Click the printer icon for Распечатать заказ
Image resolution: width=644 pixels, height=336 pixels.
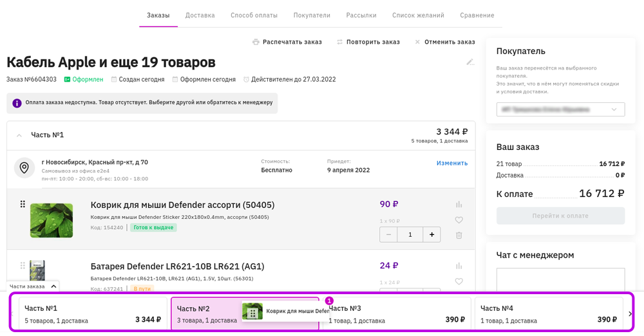(256, 42)
